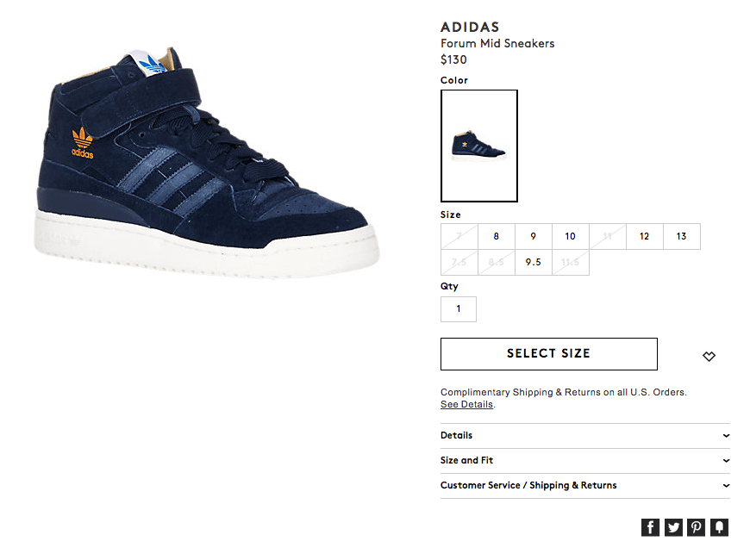Choose size 13
750x560 pixels.
point(682,236)
